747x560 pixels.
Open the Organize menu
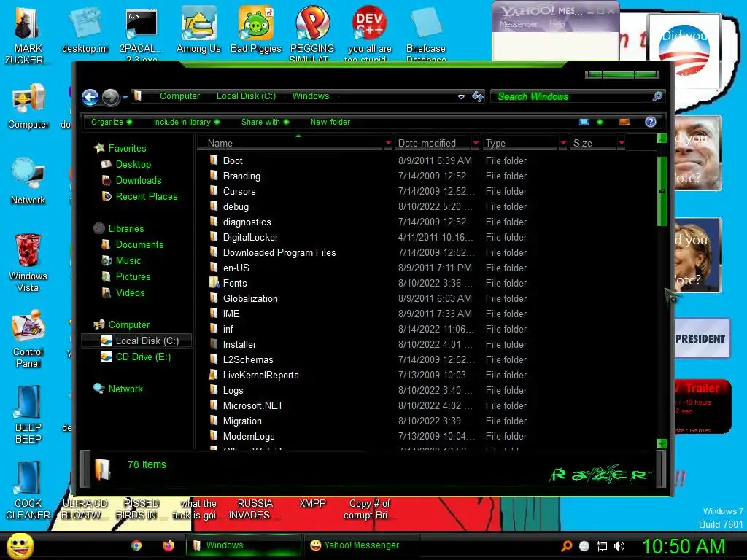pos(112,122)
